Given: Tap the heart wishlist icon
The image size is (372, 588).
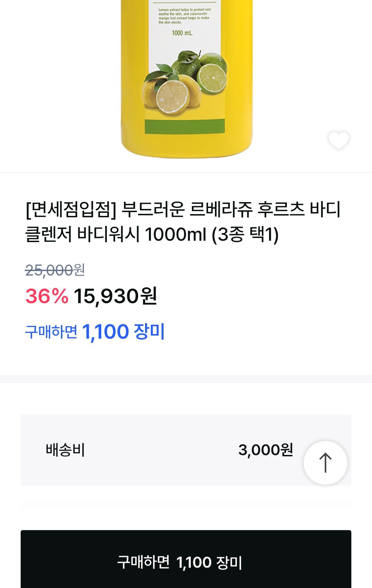Looking at the screenshot, I should coord(339,140).
